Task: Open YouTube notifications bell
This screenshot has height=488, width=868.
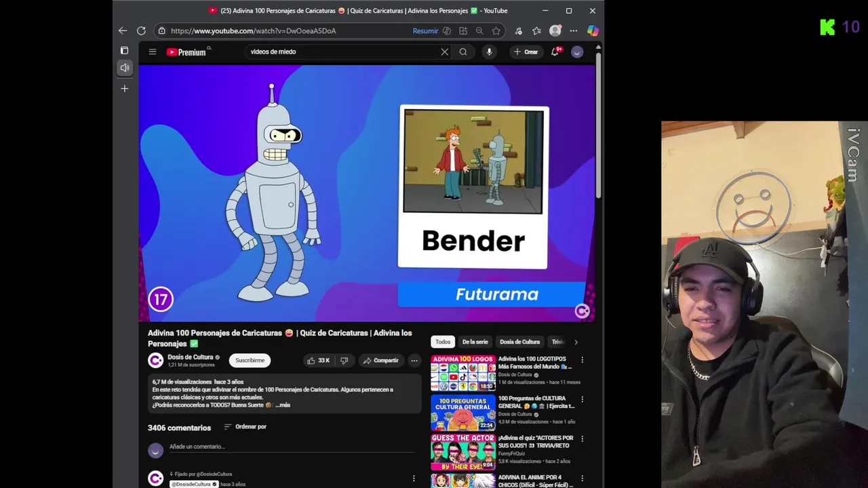Action: tap(555, 52)
